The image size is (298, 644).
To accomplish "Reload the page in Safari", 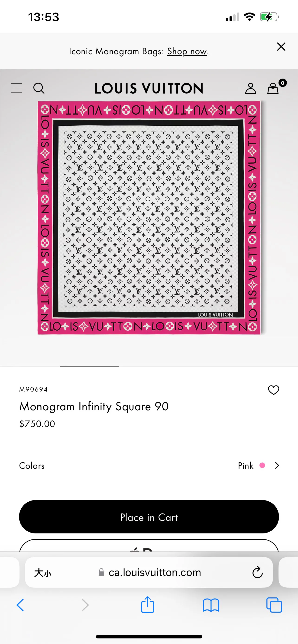I will (257, 572).
